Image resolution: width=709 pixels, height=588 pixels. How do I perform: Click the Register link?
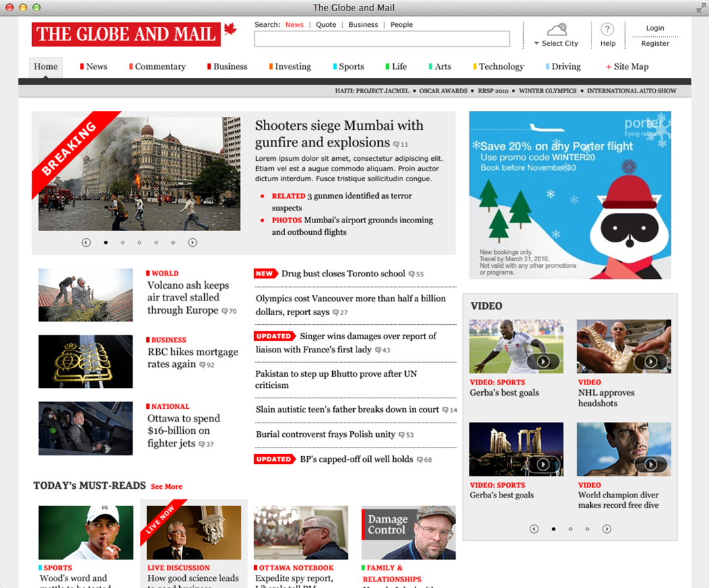(x=655, y=43)
